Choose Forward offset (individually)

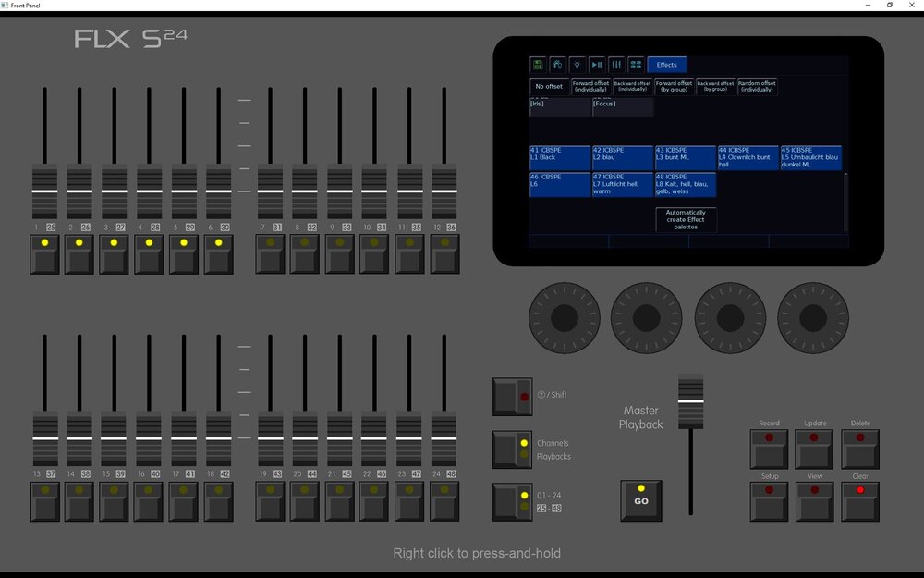click(x=591, y=87)
